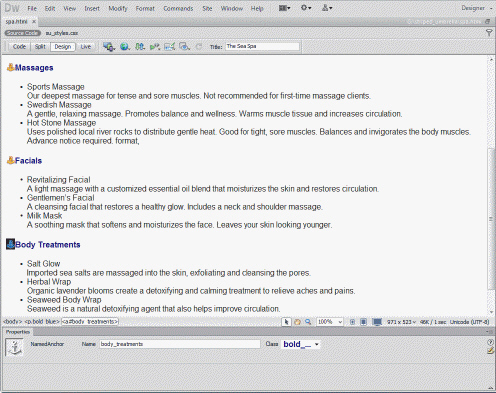496x393 pixels.
Task: Open the Visual Aids eye icon
Action: point(184,47)
